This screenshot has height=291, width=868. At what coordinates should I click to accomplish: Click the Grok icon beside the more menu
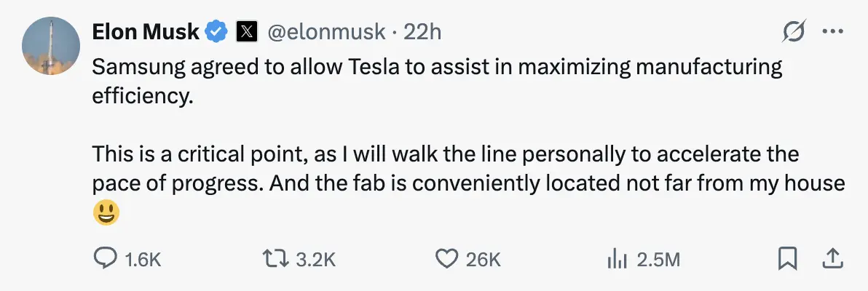(x=794, y=31)
